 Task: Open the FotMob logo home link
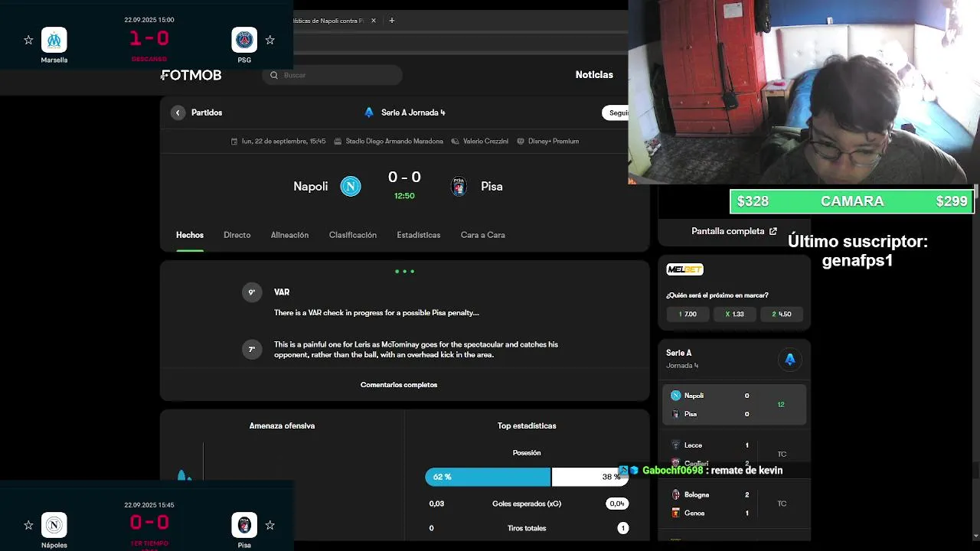click(191, 75)
